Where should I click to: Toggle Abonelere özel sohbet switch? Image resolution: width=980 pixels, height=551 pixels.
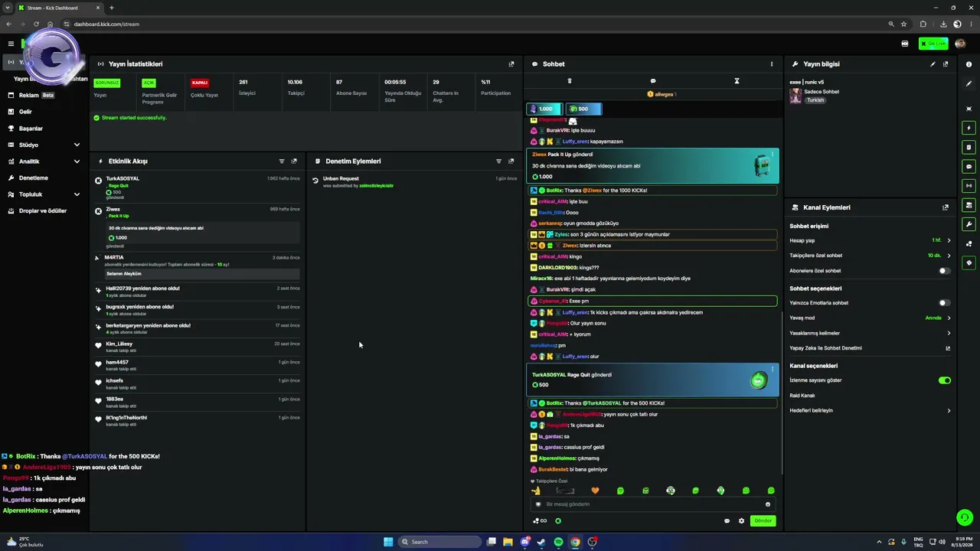tap(945, 271)
